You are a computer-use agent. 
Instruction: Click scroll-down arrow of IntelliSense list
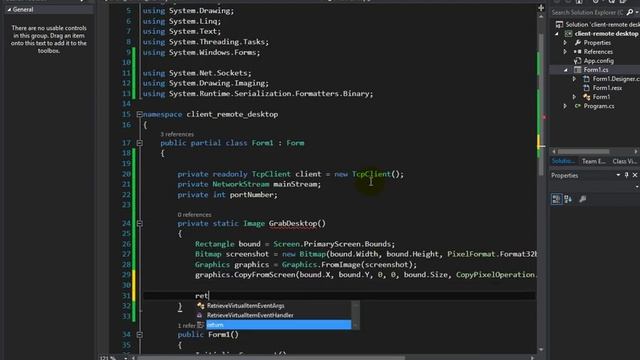tap(355, 325)
